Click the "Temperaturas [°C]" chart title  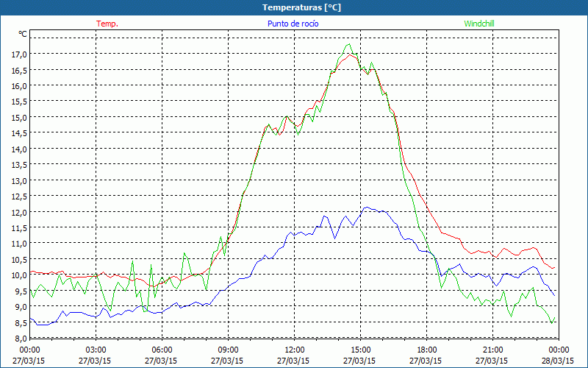301,7
